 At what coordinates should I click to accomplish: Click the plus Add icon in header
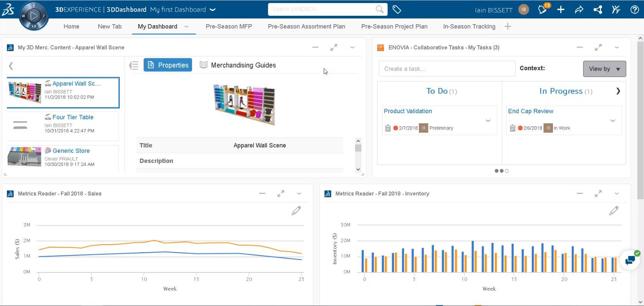(561, 10)
